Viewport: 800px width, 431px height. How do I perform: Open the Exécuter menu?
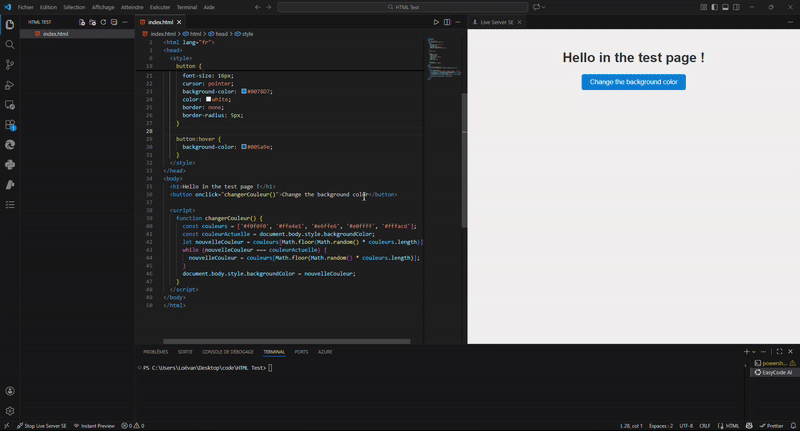tap(160, 7)
